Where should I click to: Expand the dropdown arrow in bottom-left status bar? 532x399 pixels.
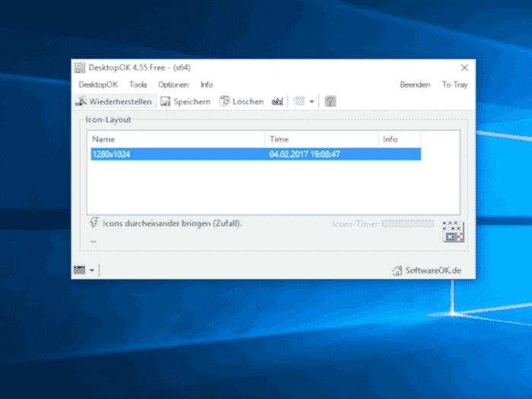92,270
